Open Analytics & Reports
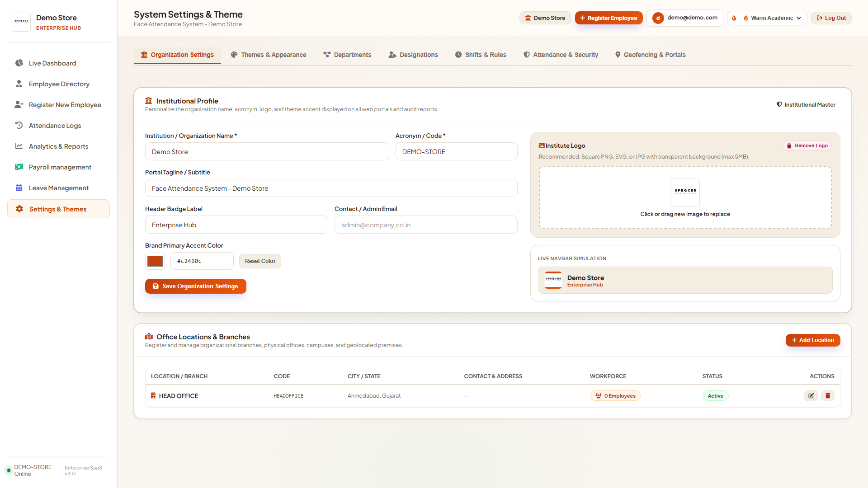868x488 pixels. click(59, 146)
